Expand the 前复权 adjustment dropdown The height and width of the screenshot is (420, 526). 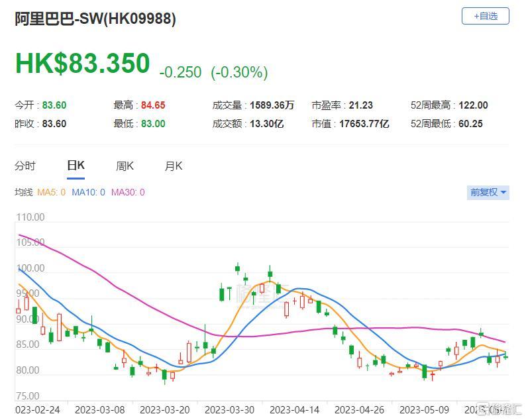coord(488,192)
